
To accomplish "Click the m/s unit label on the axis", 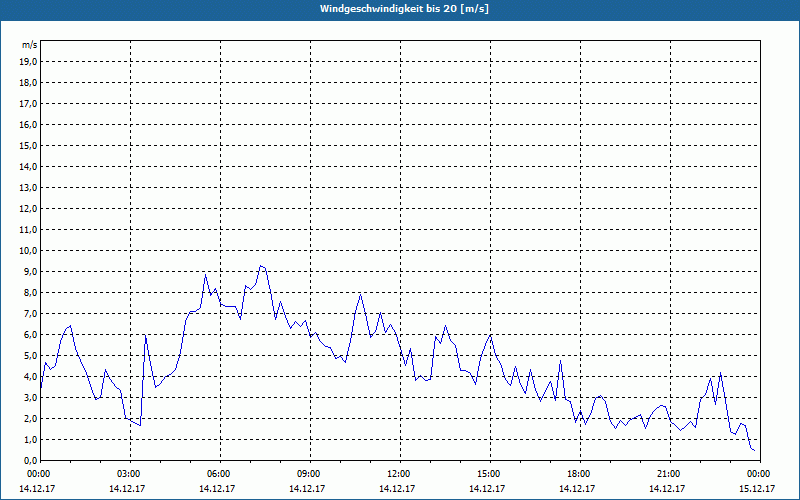I will (x=29, y=45).
